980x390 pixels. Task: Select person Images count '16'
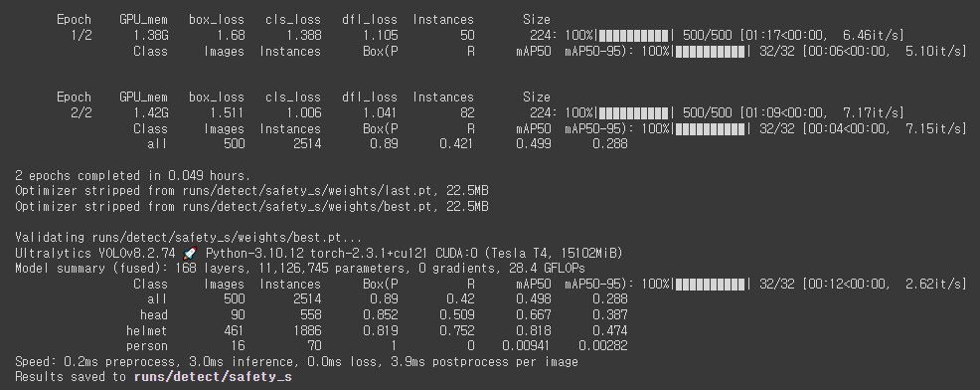(x=238, y=345)
